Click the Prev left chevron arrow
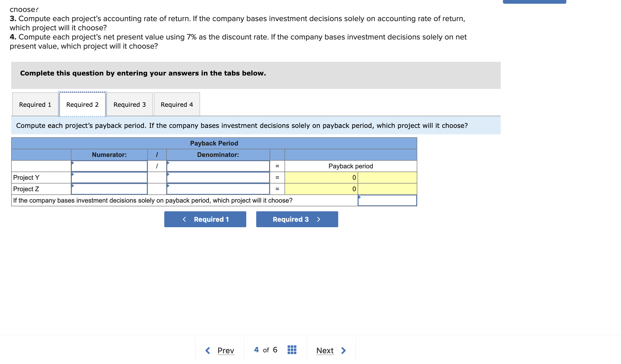Screen dimensions: 621x364 [208, 350]
